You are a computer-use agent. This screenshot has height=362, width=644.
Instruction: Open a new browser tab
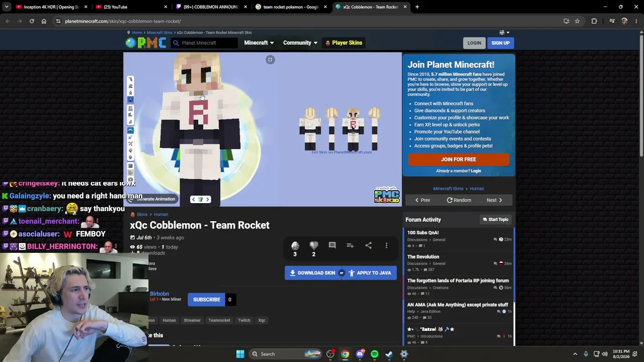pyautogui.click(x=417, y=7)
